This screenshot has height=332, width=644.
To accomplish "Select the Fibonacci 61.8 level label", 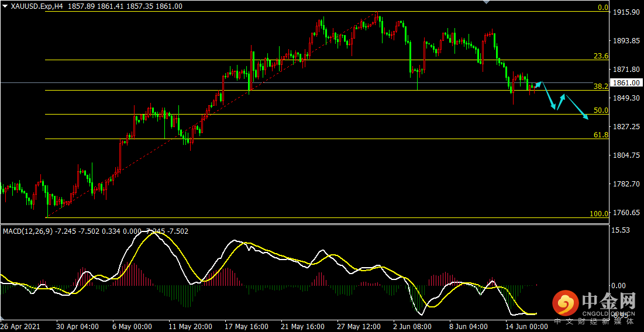I will (601, 134).
